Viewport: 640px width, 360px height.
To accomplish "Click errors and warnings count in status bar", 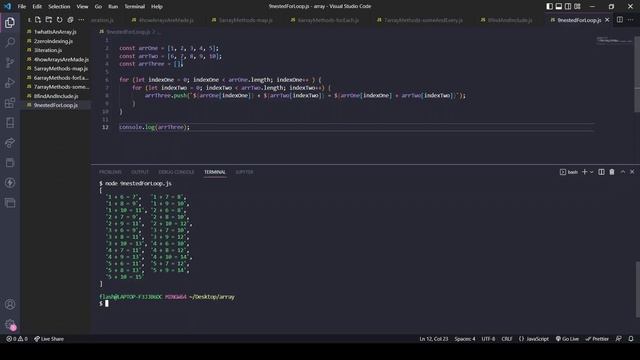I will (17, 339).
